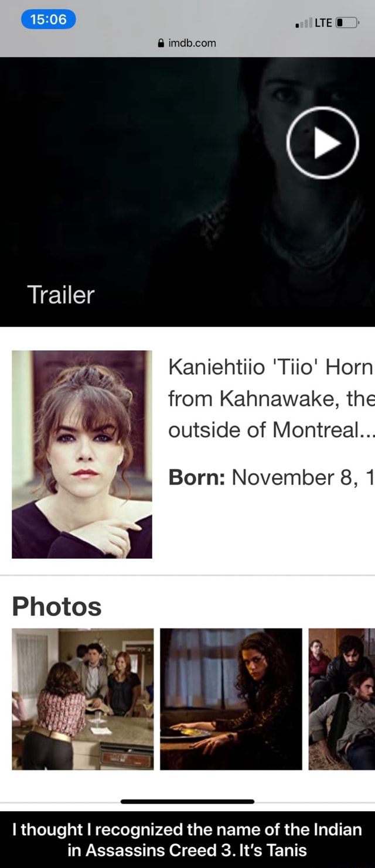Select the 15:06 clock in the status bar
375x868 pixels.
pos(47,19)
